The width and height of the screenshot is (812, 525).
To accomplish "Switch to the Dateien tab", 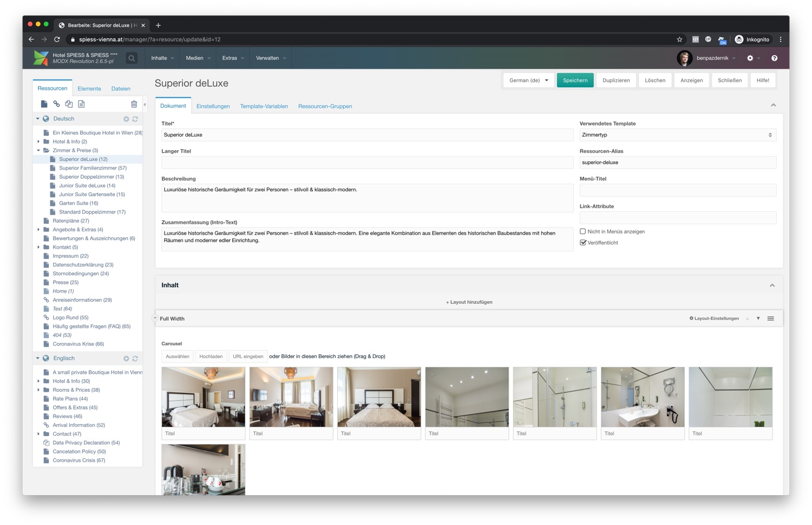I will [x=121, y=89].
